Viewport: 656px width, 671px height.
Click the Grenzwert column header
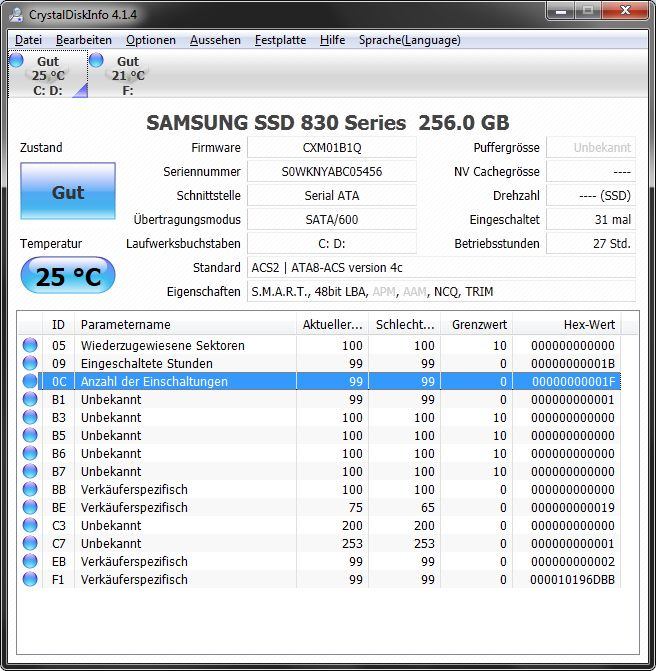[477, 324]
